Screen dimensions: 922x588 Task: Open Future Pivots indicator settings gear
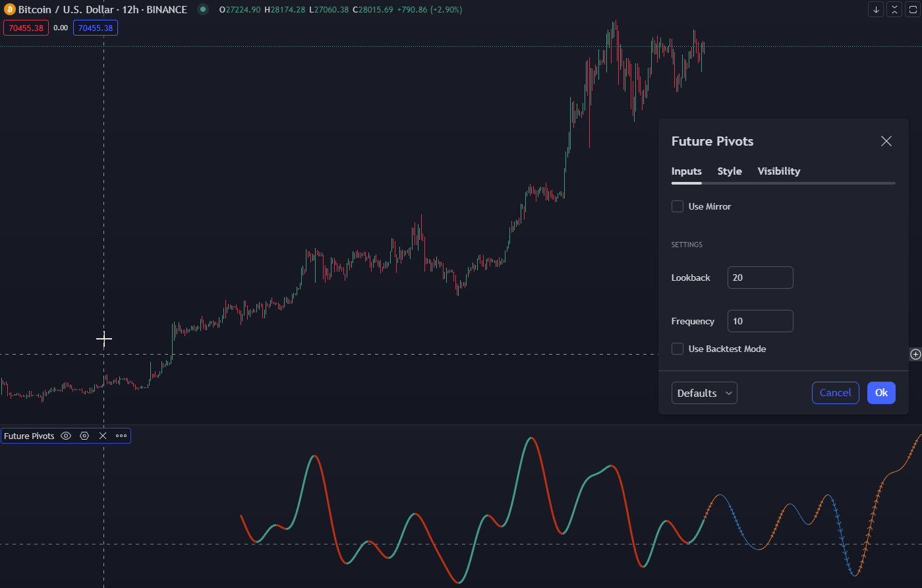tap(84, 436)
